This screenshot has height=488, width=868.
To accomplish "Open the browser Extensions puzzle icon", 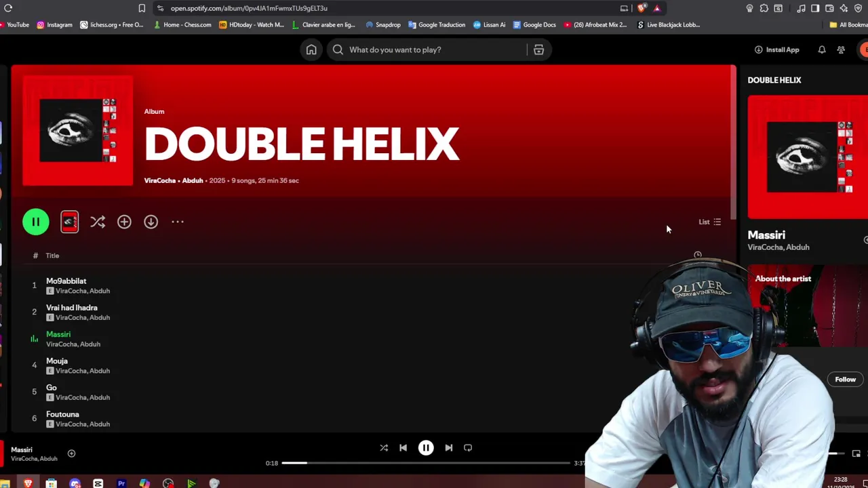I will [x=764, y=8].
